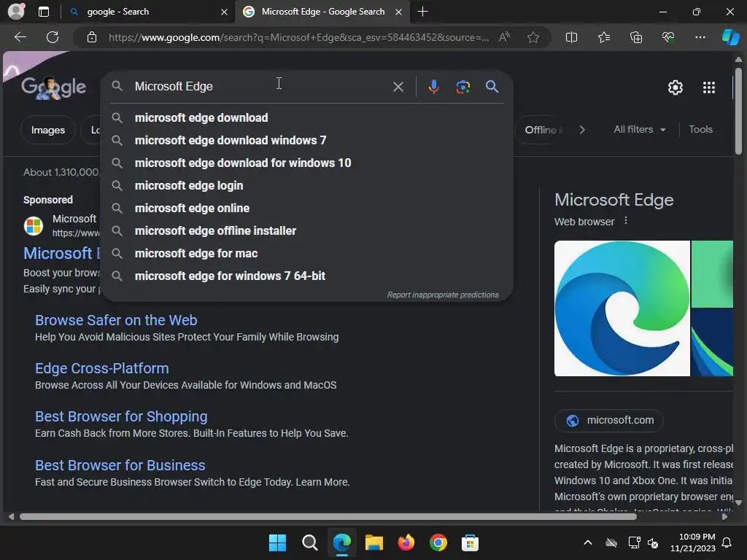The width and height of the screenshot is (747, 560).
Task: Choose 'microsoft edge for windows 7 64-bit'
Action: pyautogui.click(x=307, y=276)
